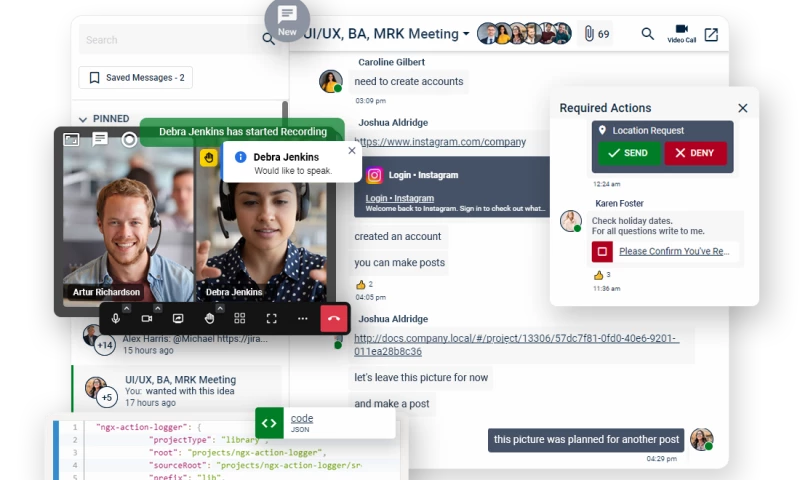Open UI/UX, BA, MRK Meeting chat in sidebar
Viewport: 800px width, 480px height.
pos(176,391)
